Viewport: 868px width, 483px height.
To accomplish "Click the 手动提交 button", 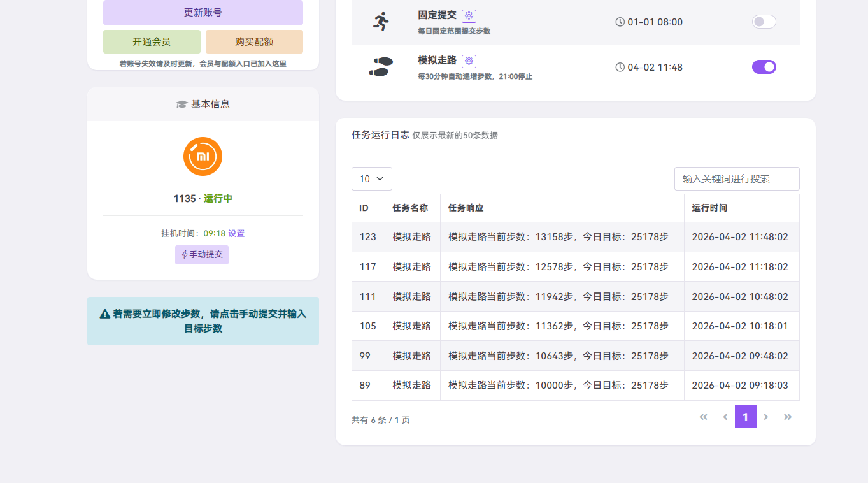I will pos(201,254).
